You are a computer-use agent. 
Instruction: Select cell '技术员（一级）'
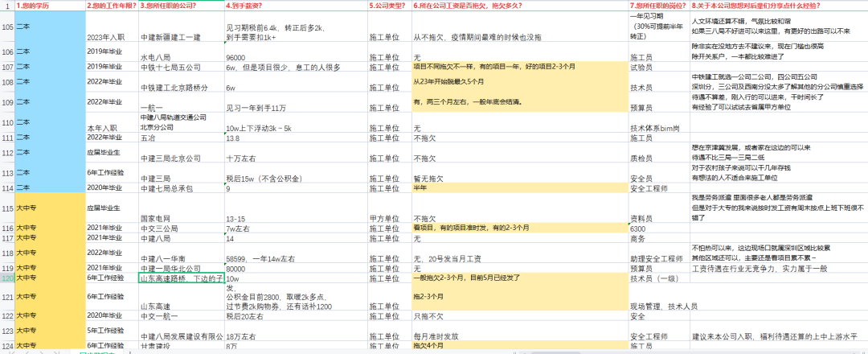659,278
